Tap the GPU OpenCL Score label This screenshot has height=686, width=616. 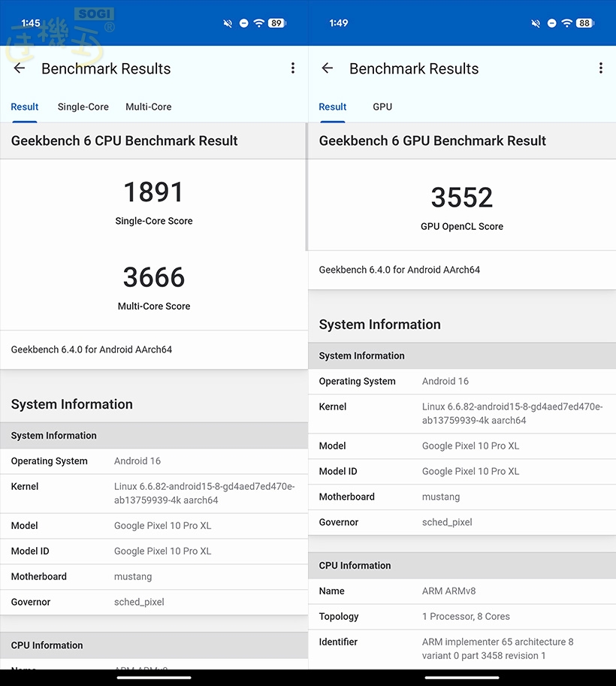coord(461,227)
